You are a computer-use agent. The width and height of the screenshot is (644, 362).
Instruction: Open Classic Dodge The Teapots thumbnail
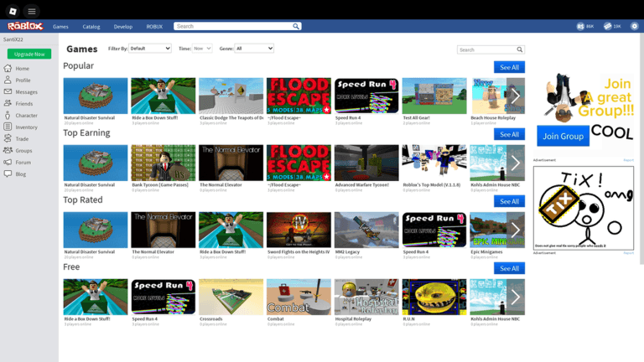[x=231, y=96]
